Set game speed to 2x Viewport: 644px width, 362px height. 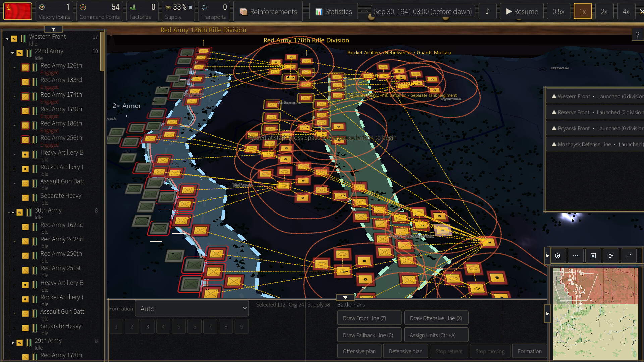[604, 11]
